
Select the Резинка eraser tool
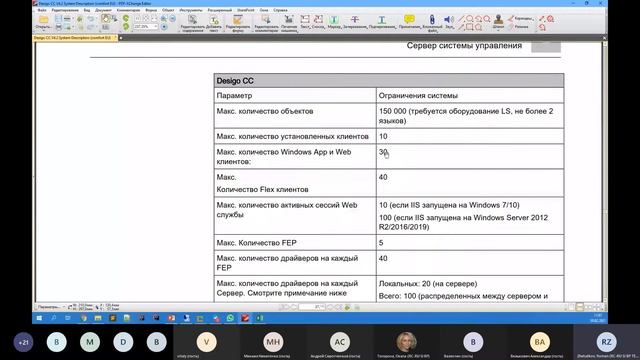pyautogui.click(x=518, y=27)
